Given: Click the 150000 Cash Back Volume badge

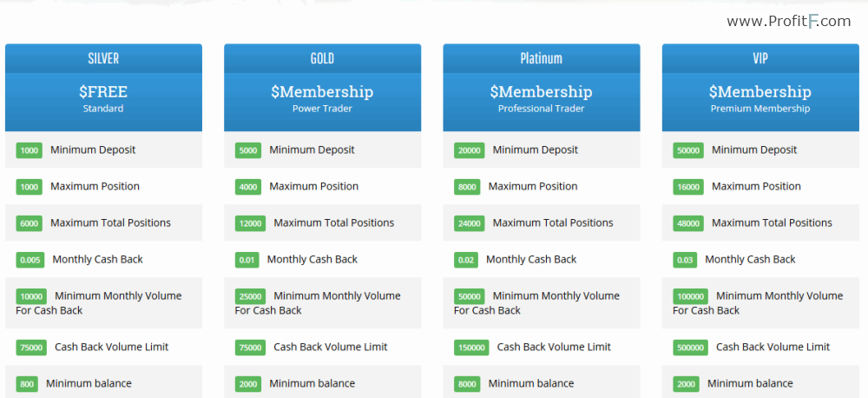Looking at the screenshot, I should click(471, 348).
